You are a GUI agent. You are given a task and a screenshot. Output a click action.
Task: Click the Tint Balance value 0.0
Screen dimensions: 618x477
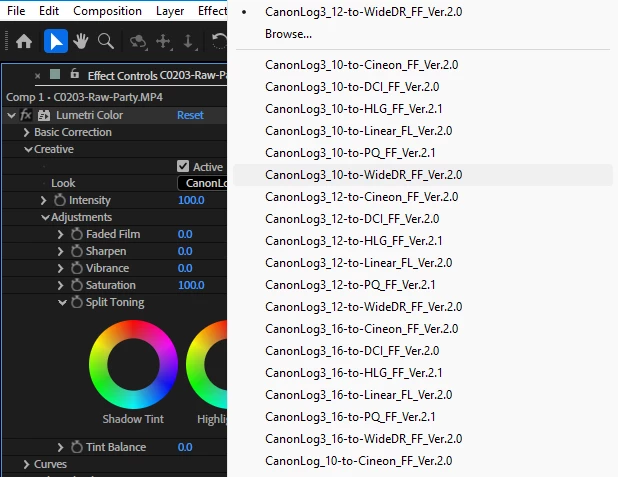pyautogui.click(x=185, y=447)
